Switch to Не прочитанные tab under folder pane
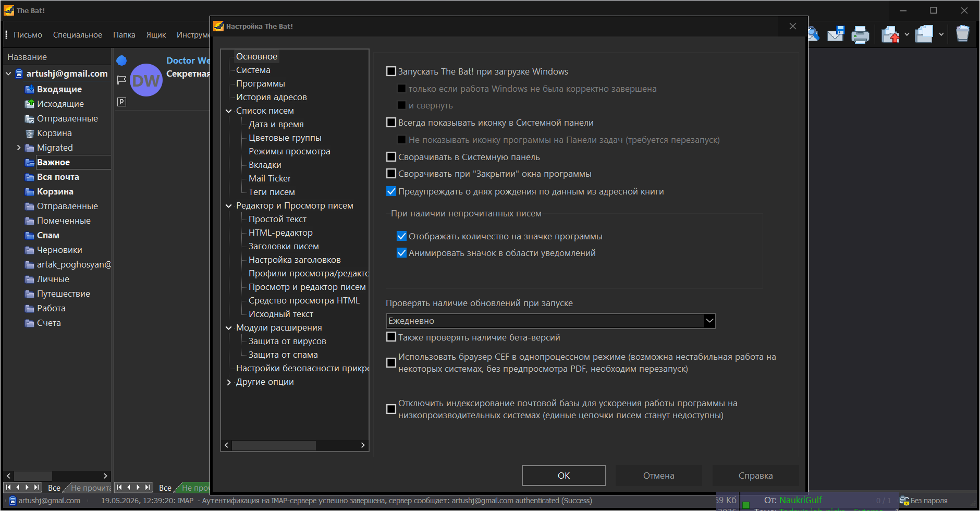Image resolution: width=980 pixels, height=511 pixels. coord(90,488)
